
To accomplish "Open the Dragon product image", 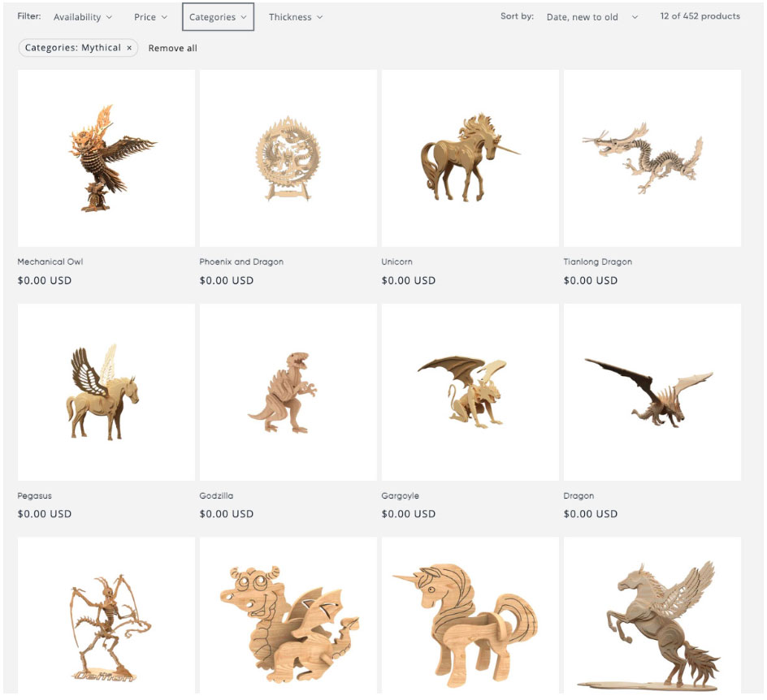I will 652,392.
